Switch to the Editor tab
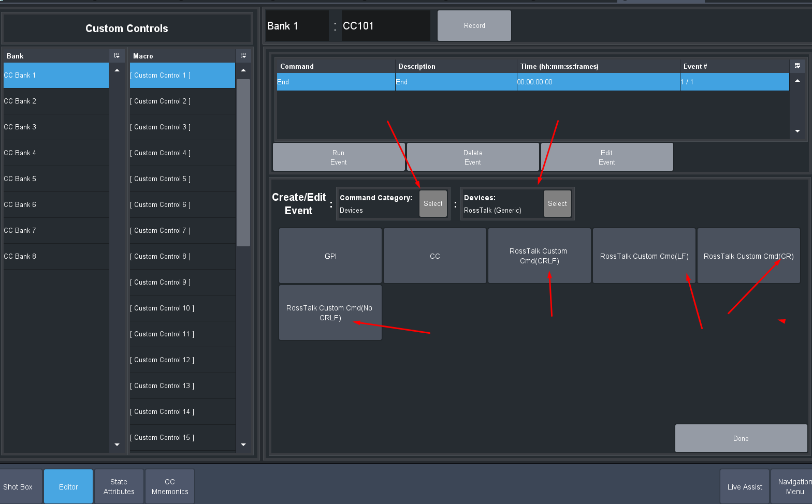Screen dimensions: 812x504 68,487
